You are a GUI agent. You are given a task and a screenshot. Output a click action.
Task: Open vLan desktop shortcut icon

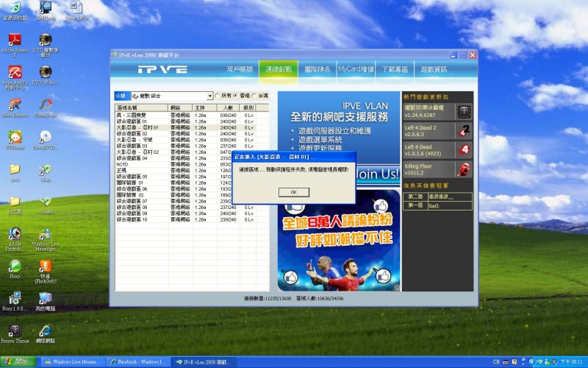(46, 172)
